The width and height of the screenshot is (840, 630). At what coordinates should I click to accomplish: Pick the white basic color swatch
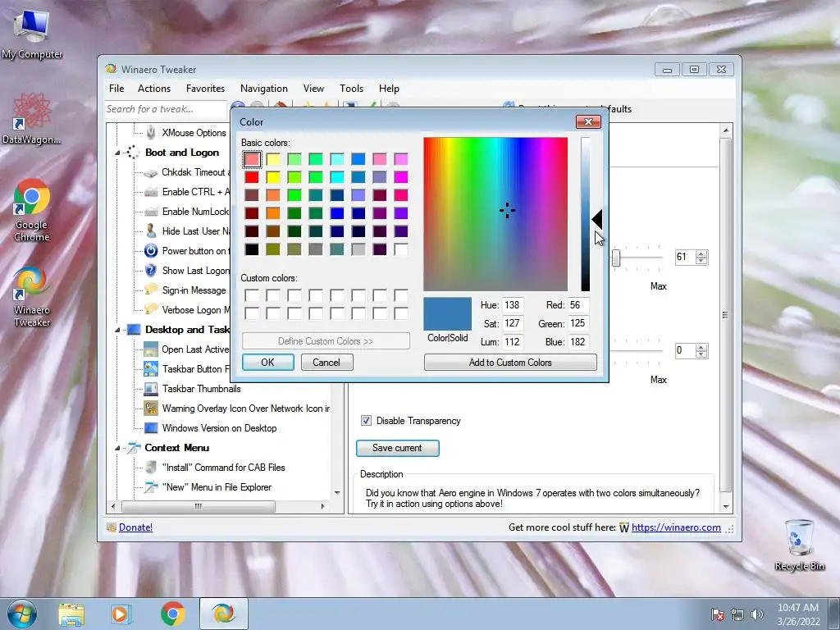[400, 249]
